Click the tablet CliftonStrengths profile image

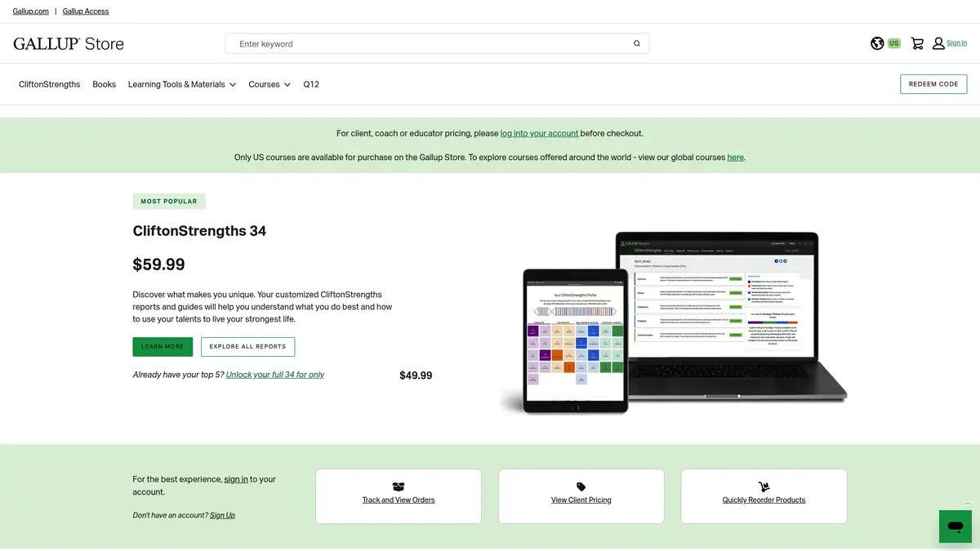576,341
